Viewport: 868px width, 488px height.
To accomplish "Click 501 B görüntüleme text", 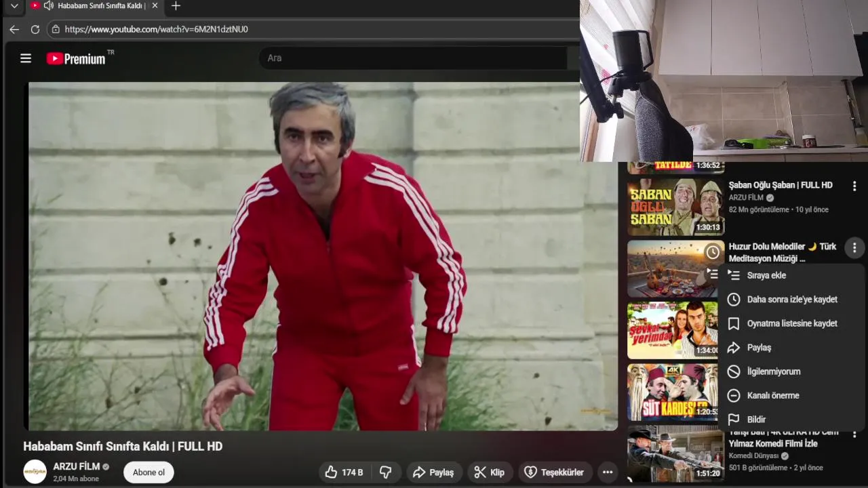I will (x=758, y=468).
